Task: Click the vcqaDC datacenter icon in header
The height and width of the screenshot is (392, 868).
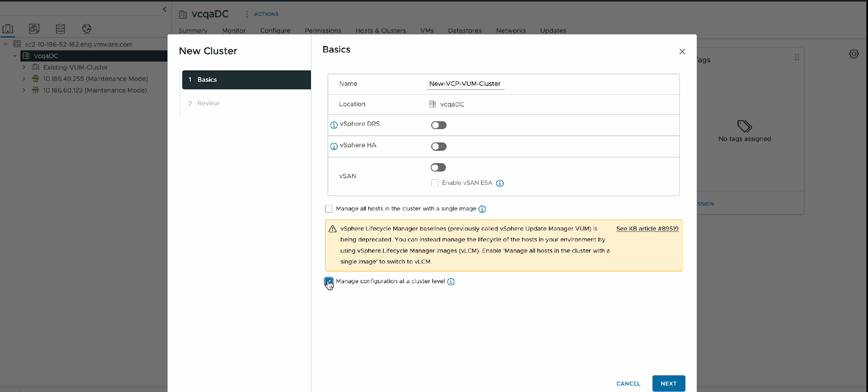Action: (x=183, y=15)
